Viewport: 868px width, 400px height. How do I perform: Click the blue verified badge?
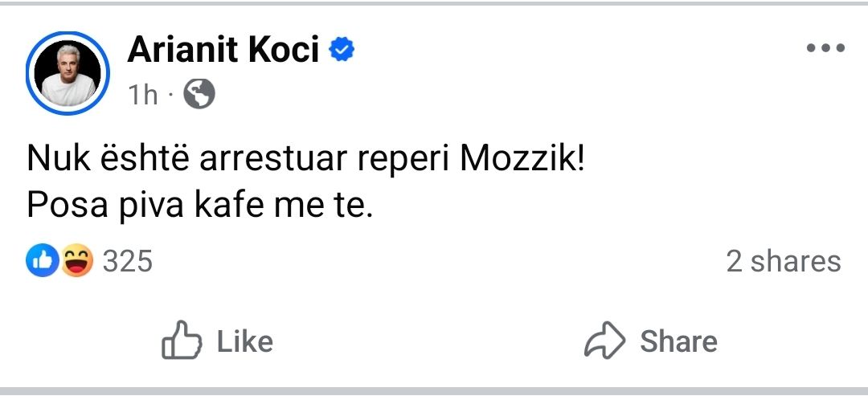343,51
